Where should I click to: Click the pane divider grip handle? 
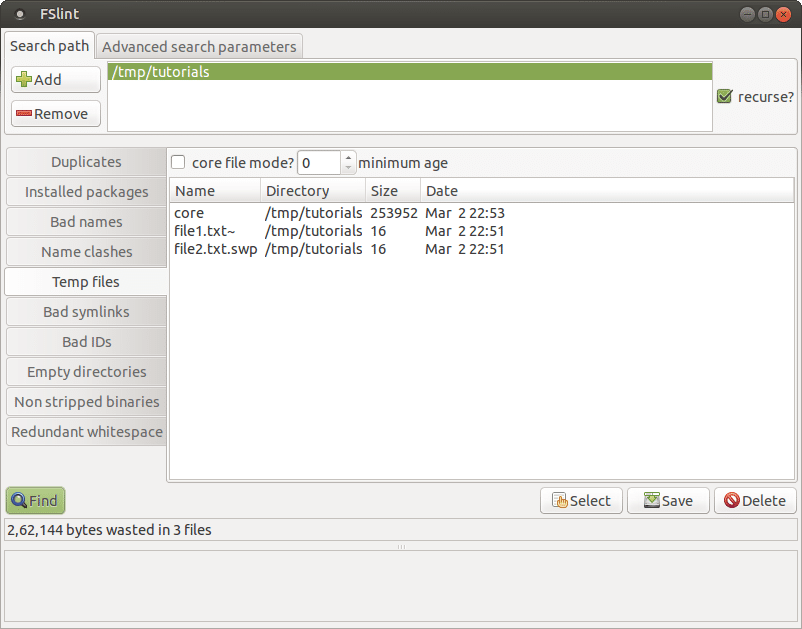pyautogui.click(x=402, y=547)
